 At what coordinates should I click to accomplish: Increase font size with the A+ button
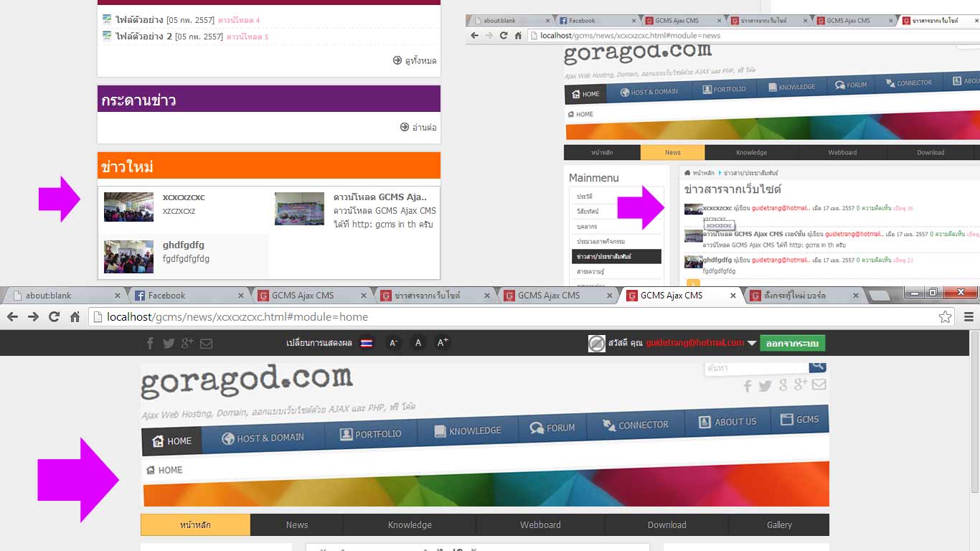(x=443, y=343)
